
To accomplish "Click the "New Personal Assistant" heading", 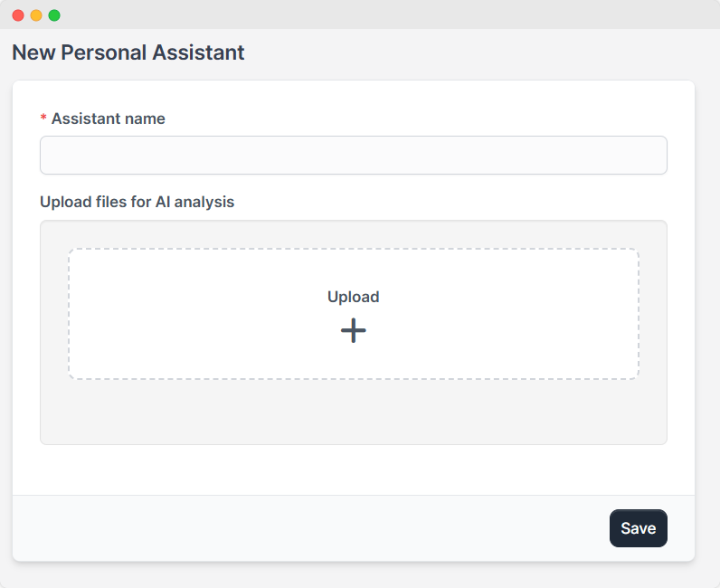I will click(x=128, y=52).
